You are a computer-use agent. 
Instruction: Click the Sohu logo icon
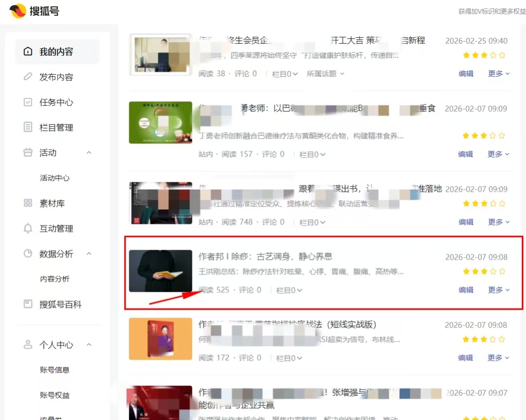(17, 11)
